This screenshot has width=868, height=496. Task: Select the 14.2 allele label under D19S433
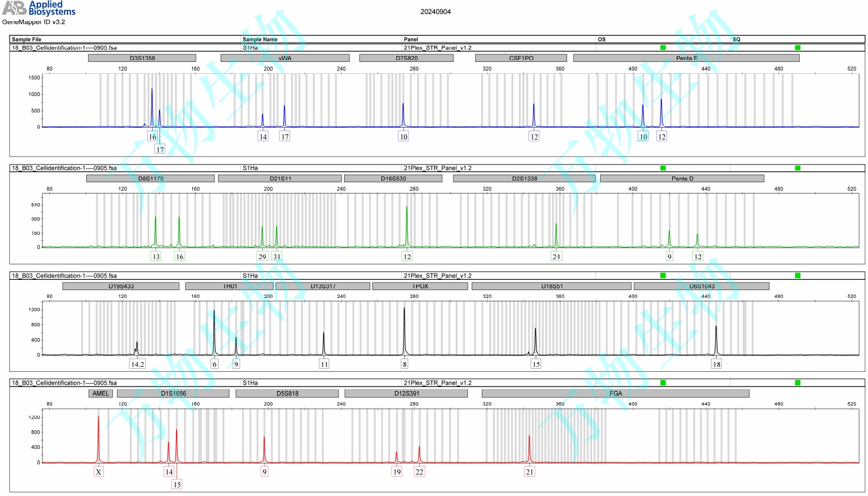[x=137, y=364]
